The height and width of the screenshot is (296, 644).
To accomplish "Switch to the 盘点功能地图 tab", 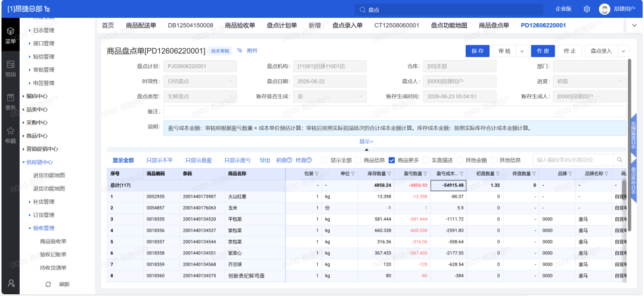I will [x=449, y=26].
